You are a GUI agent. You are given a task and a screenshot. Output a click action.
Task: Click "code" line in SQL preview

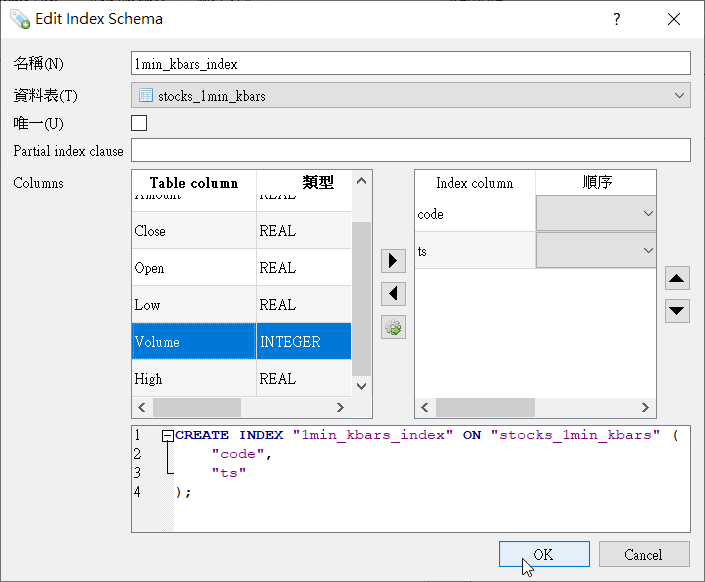pos(242,454)
